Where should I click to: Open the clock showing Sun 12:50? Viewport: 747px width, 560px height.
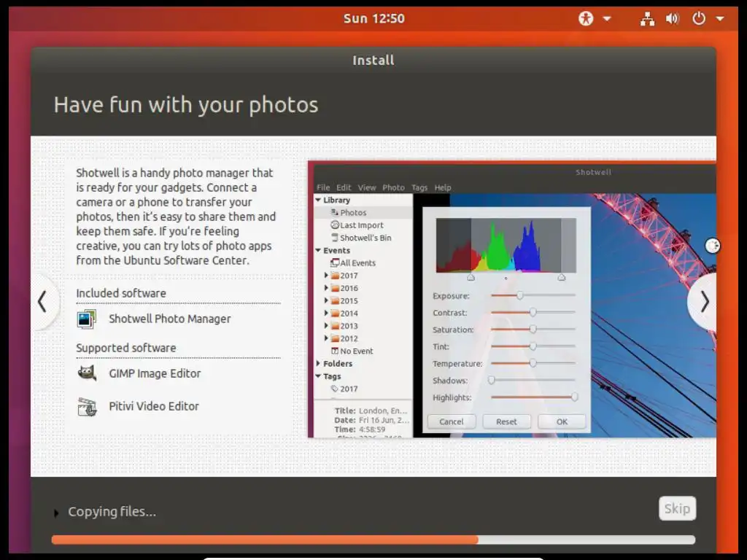click(x=374, y=18)
